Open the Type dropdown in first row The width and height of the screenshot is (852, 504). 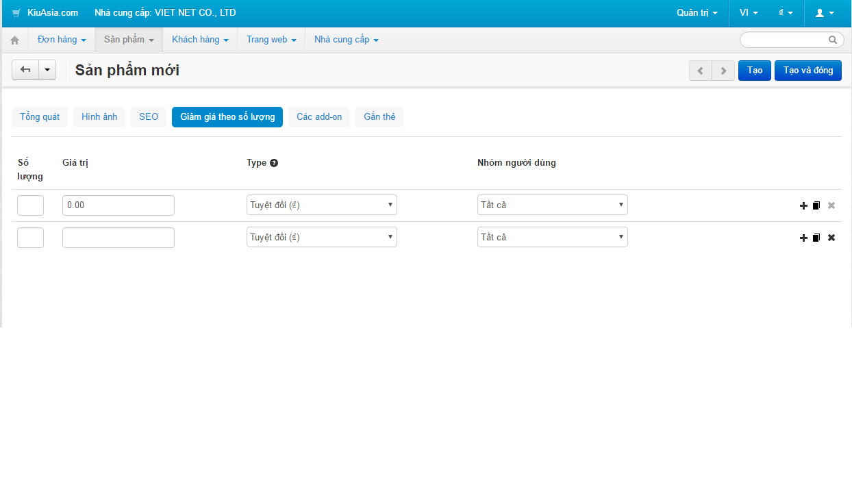click(322, 205)
